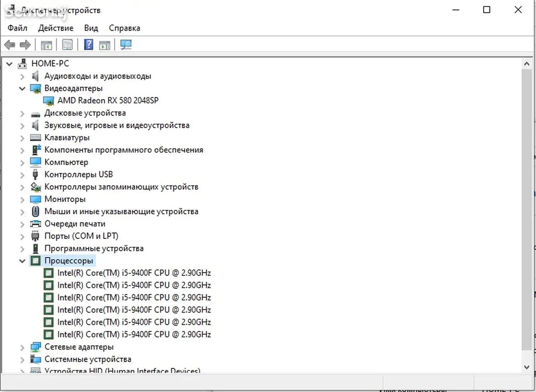Viewport: 536px width, 392px height.
Task: Click the vertical scrollbar thumb
Action: click(527, 210)
